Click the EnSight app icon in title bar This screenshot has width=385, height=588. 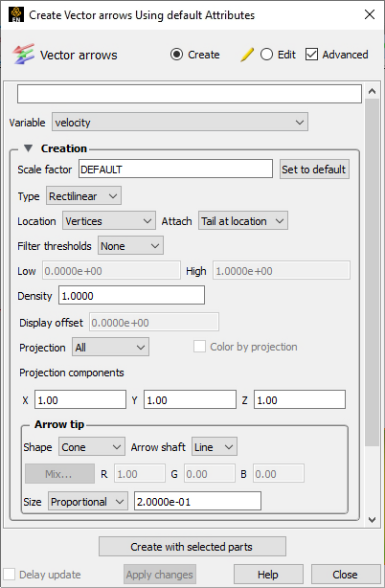[15, 14]
